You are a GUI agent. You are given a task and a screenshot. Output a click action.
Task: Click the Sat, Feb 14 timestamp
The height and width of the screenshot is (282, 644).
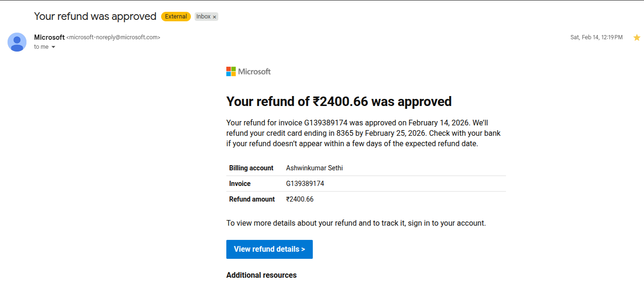tap(596, 37)
